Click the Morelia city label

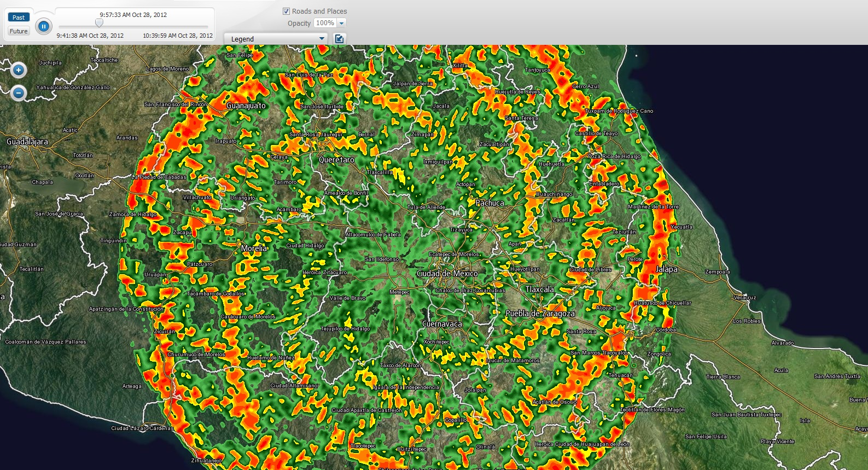pyautogui.click(x=254, y=248)
